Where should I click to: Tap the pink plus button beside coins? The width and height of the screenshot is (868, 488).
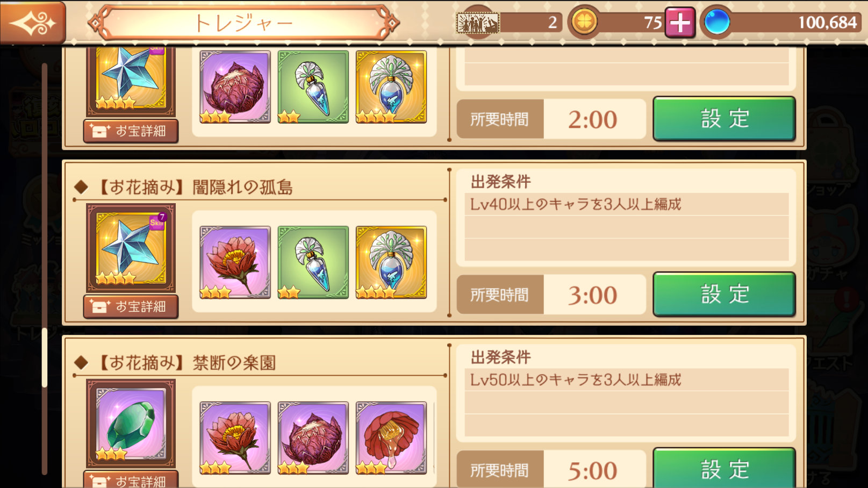[x=680, y=23]
